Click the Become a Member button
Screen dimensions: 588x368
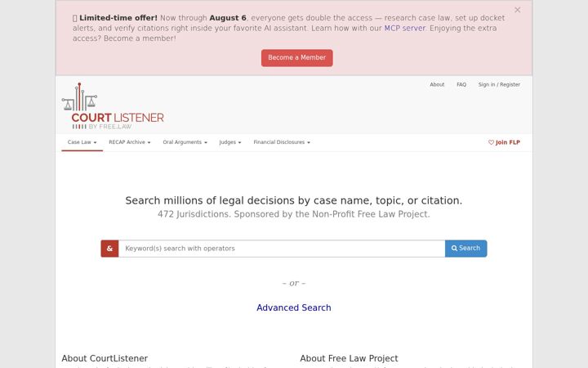pos(296,58)
